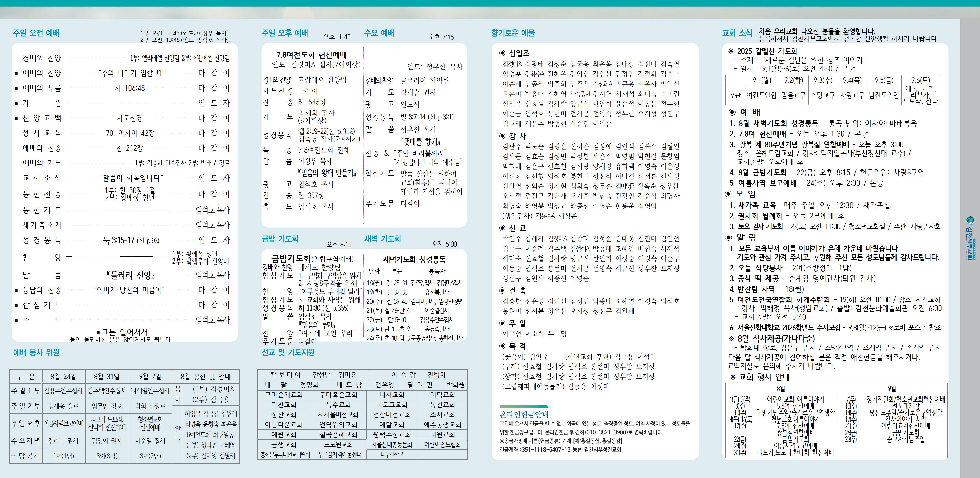This screenshot has width=980, height=478.
Task: Click cell '임무만 장로'
Action: click(107, 406)
